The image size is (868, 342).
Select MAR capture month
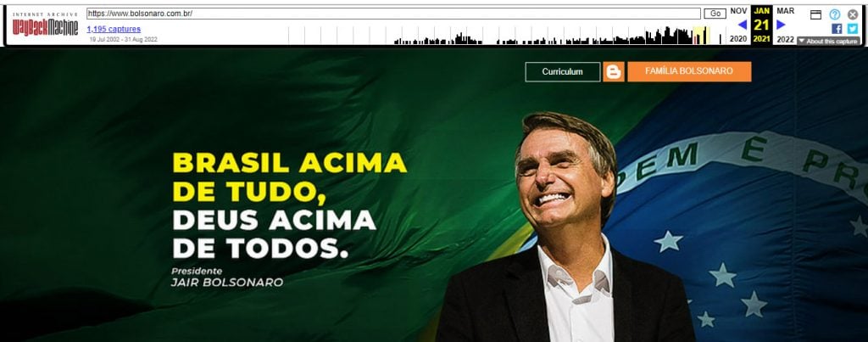point(785,11)
